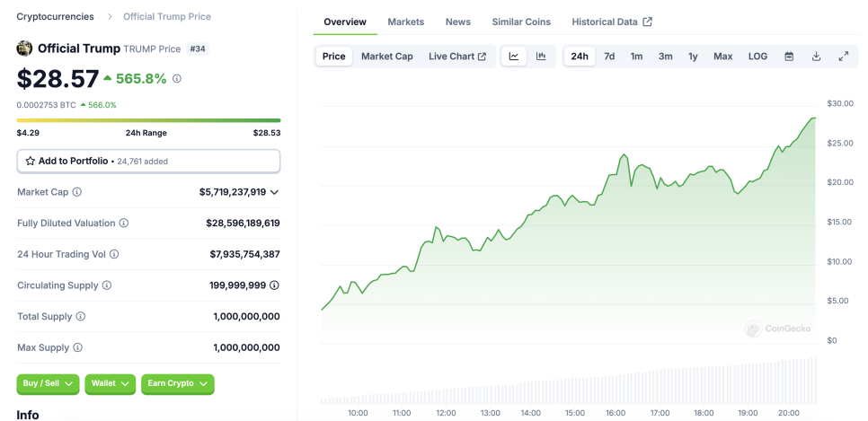The height and width of the screenshot is (421, 868).
Task: Show Max Supply info icon
Action: pyautogui.click(x=78, y=347)
